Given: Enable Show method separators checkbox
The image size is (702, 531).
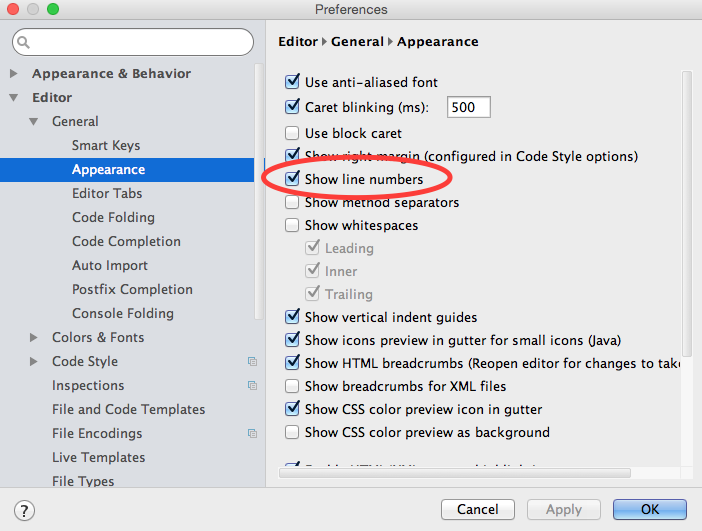Looking at the screenshot, I should click(x=292, y=202).
